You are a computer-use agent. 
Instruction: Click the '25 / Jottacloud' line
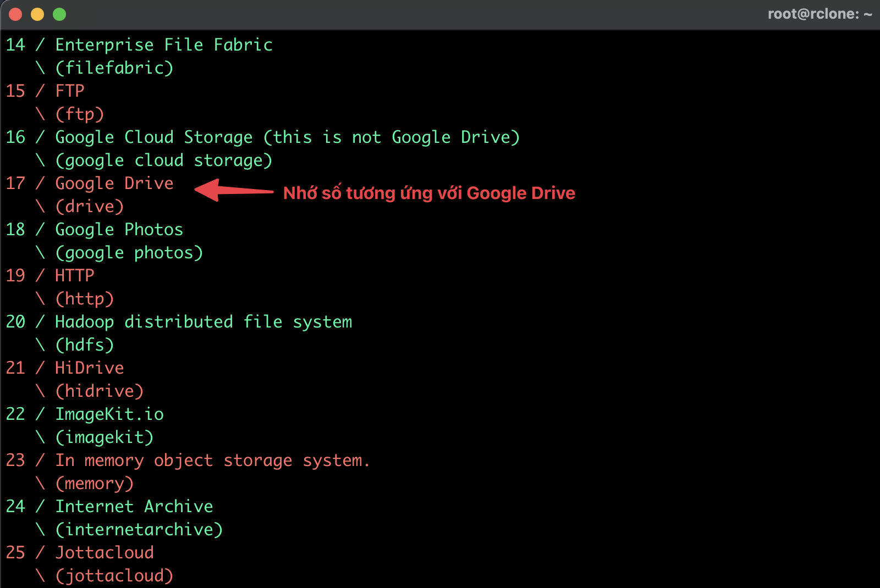[80, 553]
